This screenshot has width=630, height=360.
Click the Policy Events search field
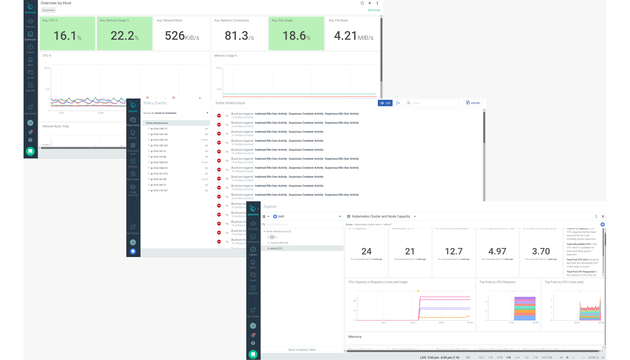(432, 103)
